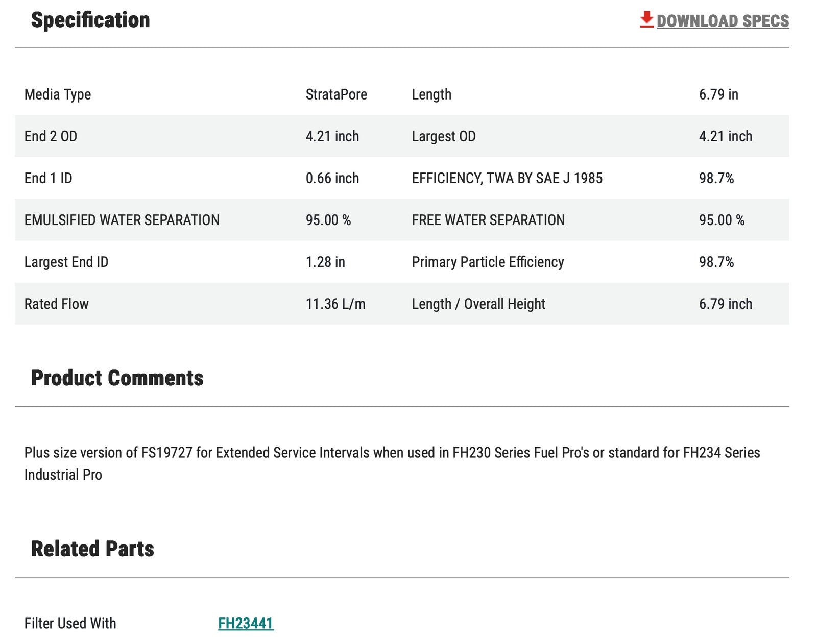
Task: Select the Rated Flow value 11.36 L/m
Action: (x=335, y=304)
